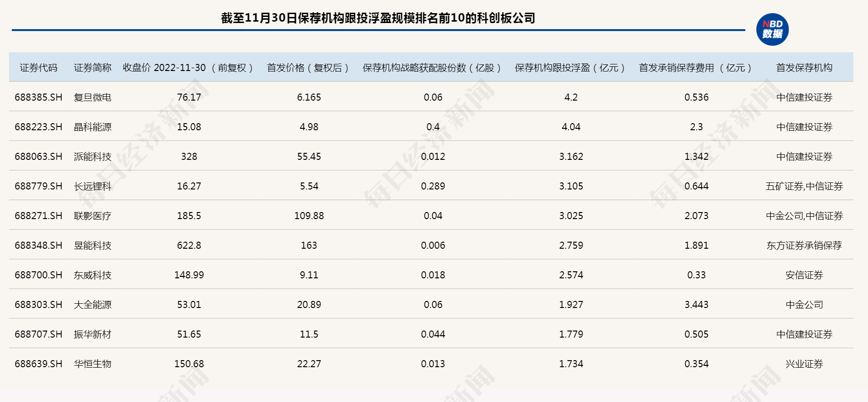868x402 pixels.
Task: Select the stock name 昱能科技
Action: (93, 245)
